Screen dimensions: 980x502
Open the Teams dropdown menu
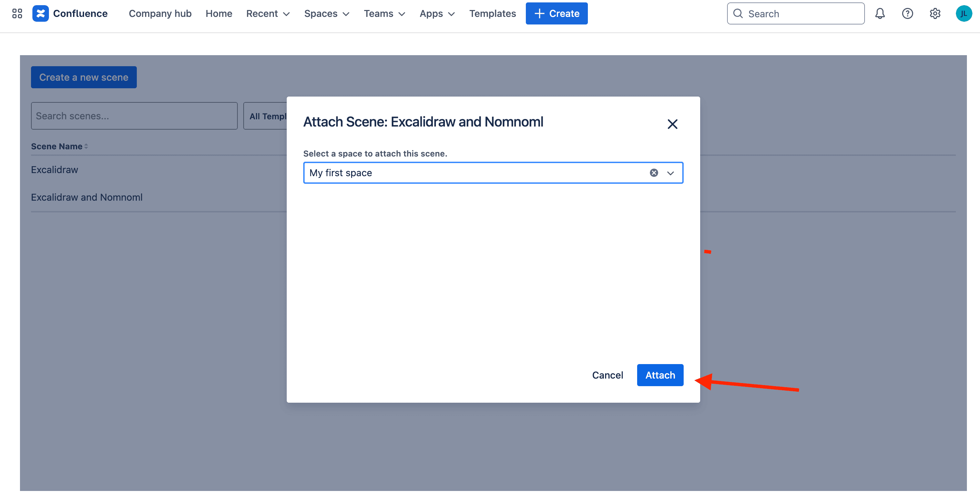click(x=384, y=14)
